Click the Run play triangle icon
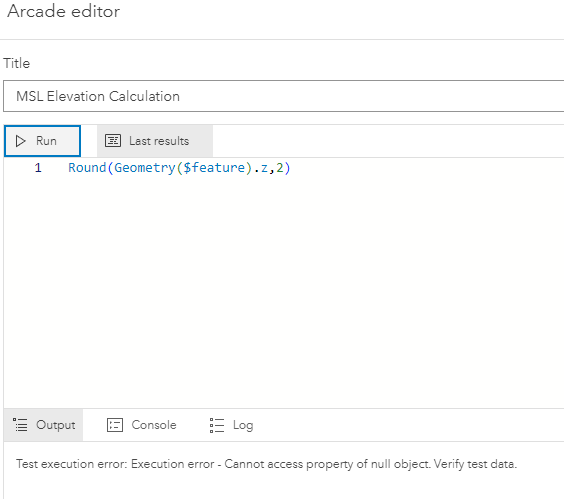The image size is (564, 499). [21, 141]
